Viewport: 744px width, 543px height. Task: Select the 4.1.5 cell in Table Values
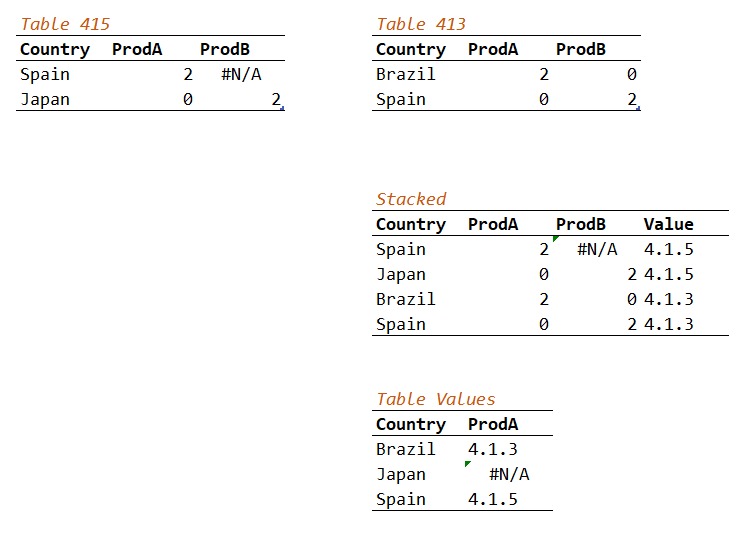point(493,499)
